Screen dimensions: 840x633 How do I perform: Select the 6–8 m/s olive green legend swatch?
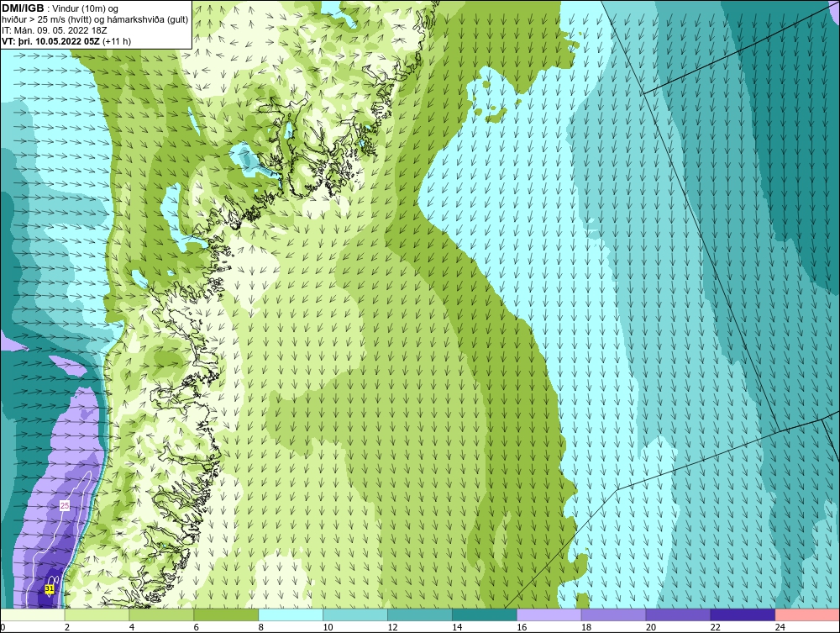pyautogui.click(x=226, y=615)
